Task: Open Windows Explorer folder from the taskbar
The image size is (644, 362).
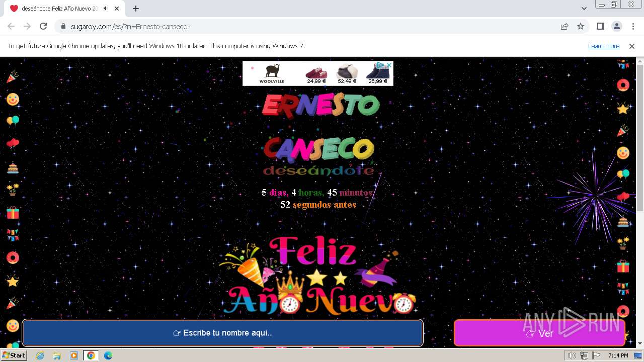Action: (57, 355)
